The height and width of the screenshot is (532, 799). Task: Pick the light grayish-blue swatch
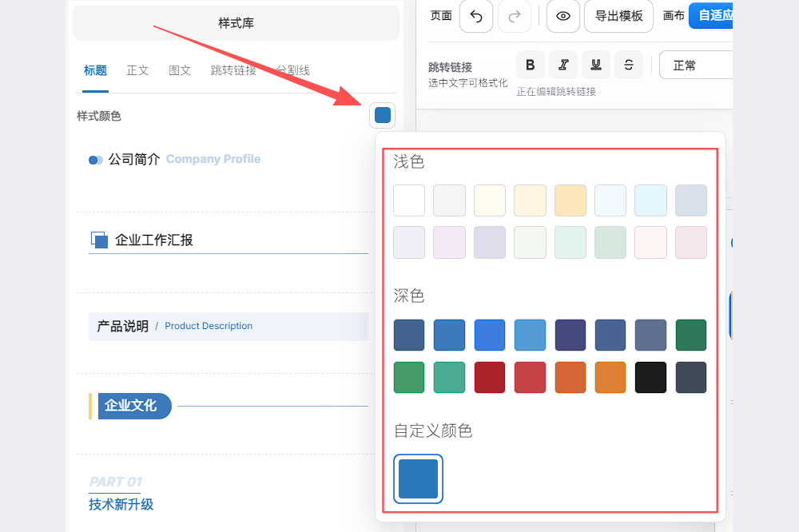pos(691,200)
